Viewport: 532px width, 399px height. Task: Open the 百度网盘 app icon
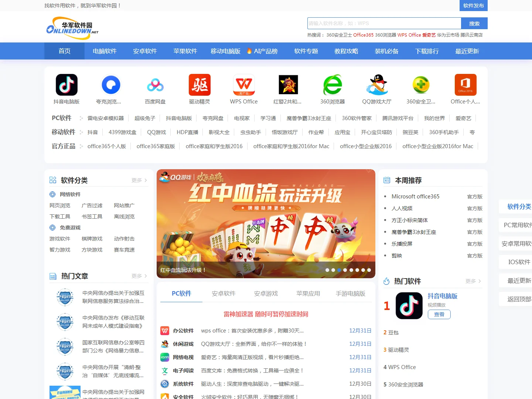point(155,85)
